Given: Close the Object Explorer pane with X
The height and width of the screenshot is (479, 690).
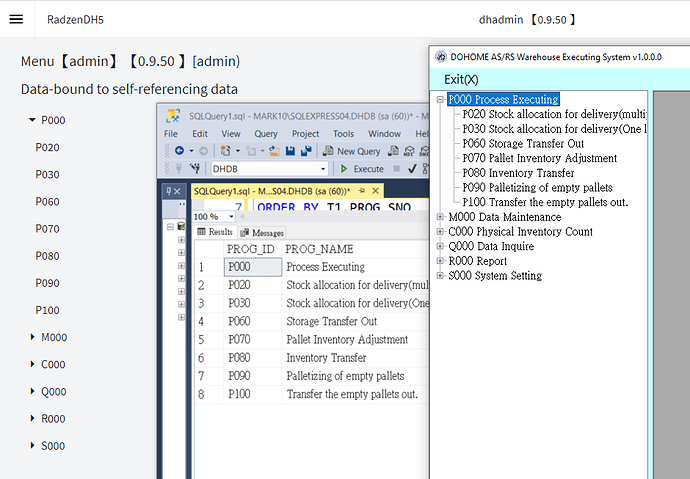Looking at the screenshot, I should coord(177,191).
